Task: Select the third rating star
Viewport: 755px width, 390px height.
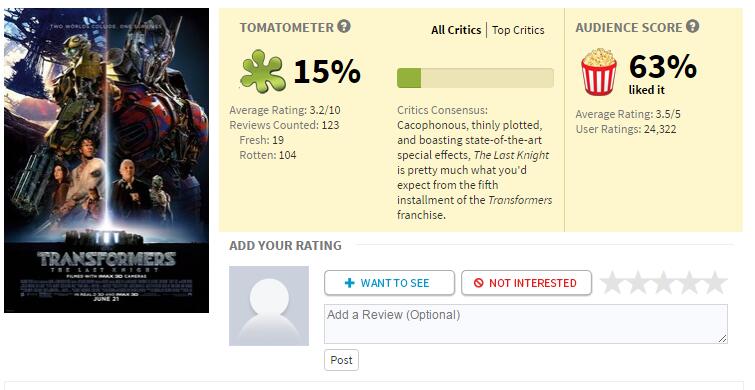Action: pyautogui.click(x=663, y=283)
